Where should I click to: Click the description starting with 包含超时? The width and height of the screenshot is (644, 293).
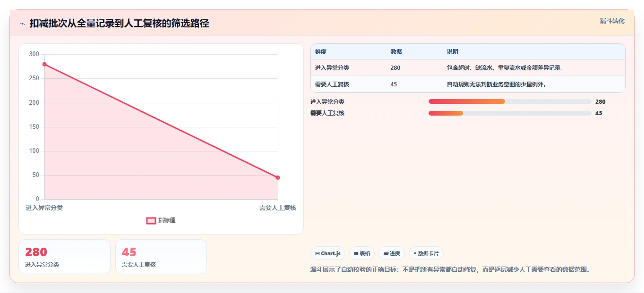[x=506, y=68]
